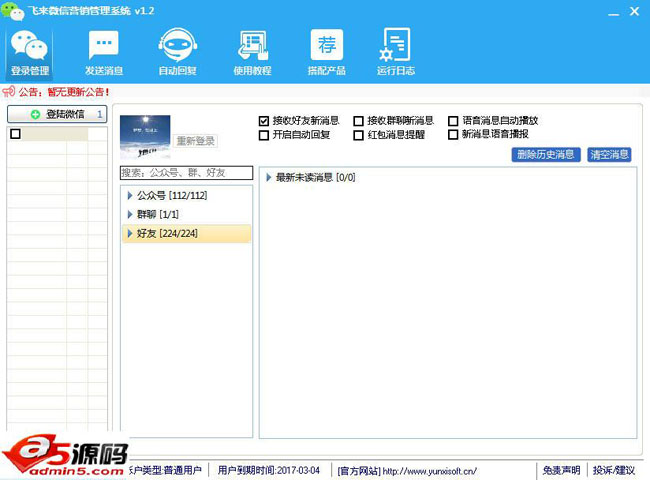Screen dimensions: 650x480
Task: Click the 普通用户 account type status text
Action: pos(182,470)
